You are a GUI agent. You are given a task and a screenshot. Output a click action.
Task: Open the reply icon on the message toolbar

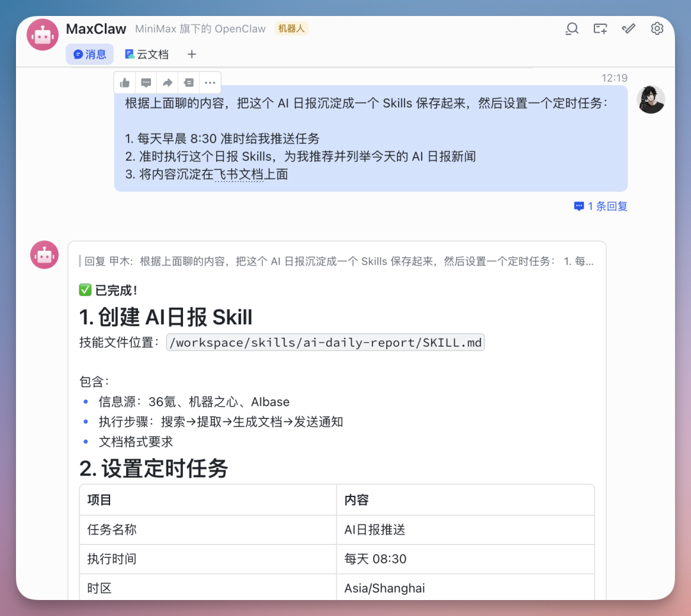[146, 82]
